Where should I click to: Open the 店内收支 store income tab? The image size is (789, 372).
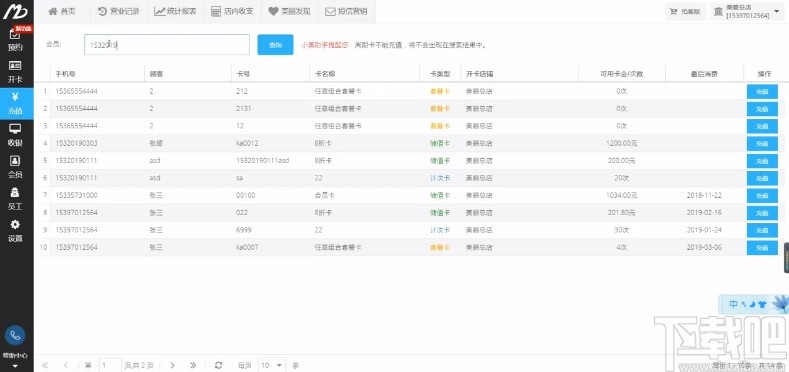click(x=232, y=12)
